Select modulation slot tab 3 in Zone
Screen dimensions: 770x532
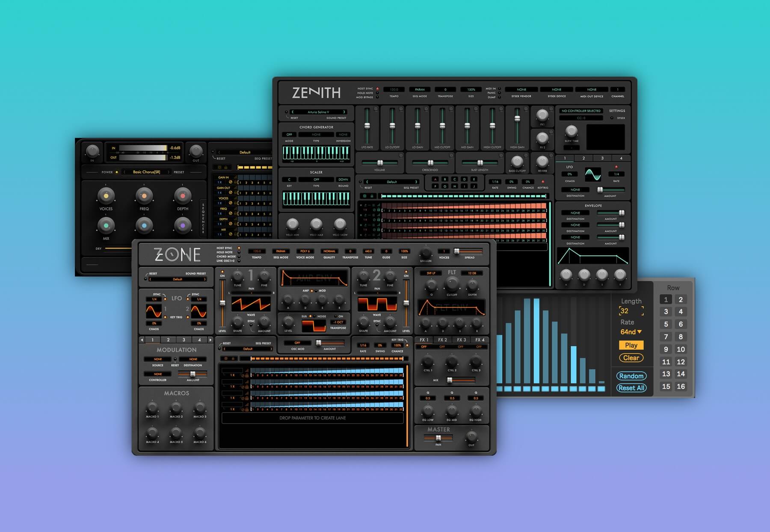184,340
